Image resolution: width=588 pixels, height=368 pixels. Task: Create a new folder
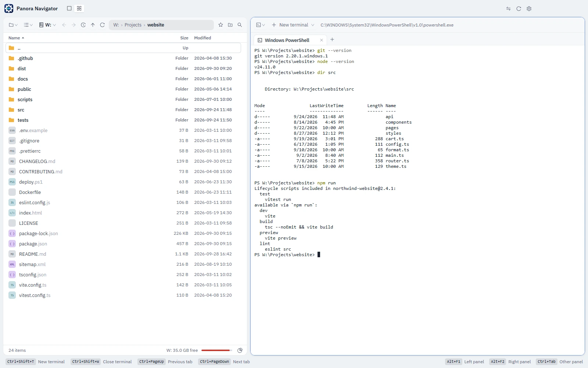(230, 25)
